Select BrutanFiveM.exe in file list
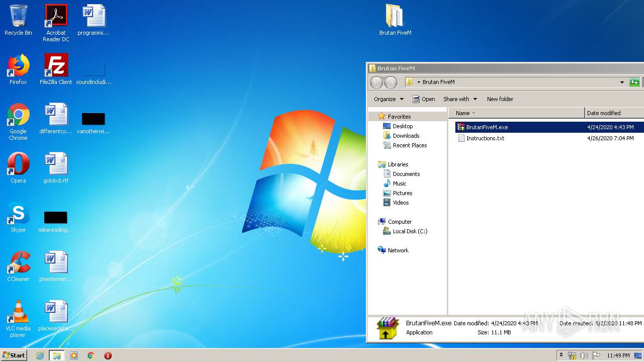The height and width of the screenshot is (362, 644). coord(482,127)
